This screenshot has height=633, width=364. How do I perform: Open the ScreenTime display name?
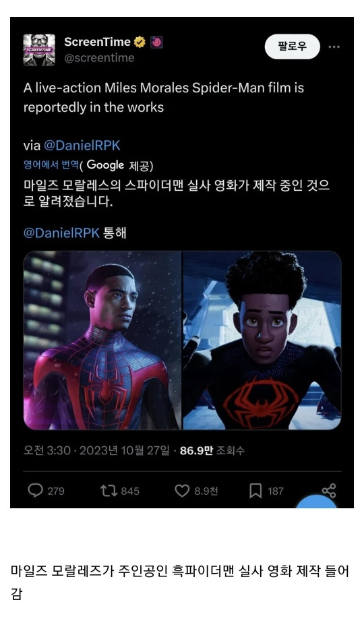(x=97, y=42)
